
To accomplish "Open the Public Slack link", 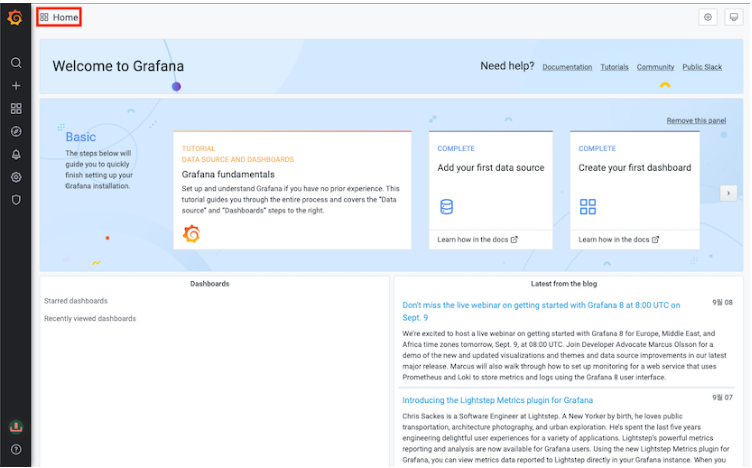I will [x=702, y=67].
